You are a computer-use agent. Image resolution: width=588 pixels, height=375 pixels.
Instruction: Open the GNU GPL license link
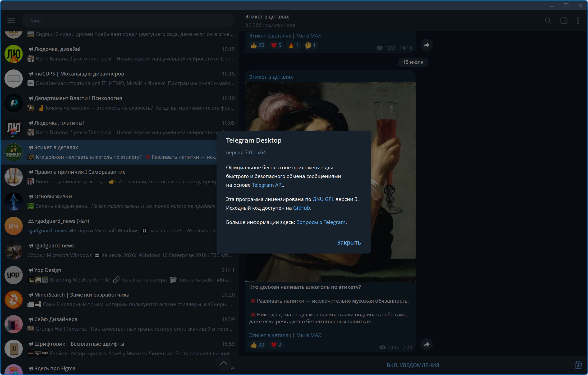(x=323, y=199)
